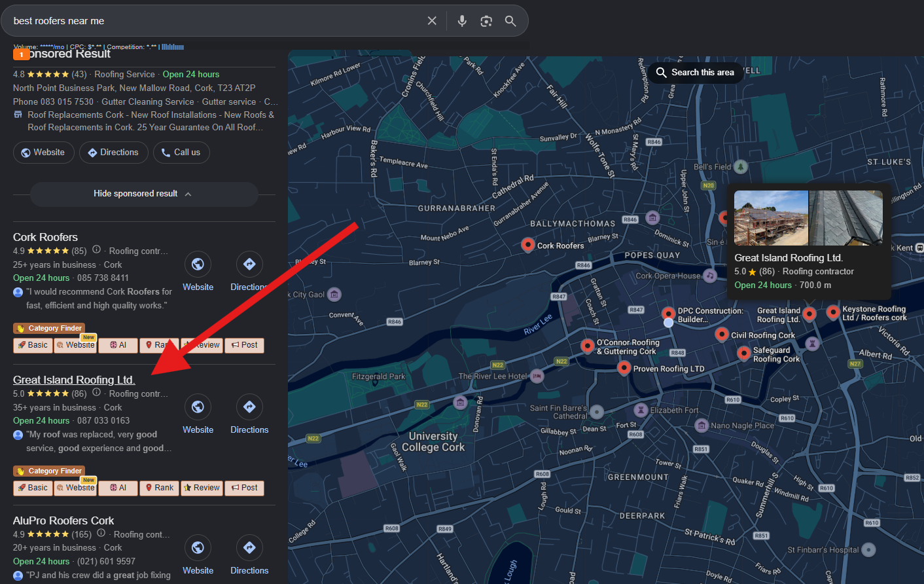924x584 pixels.
Task: Open the Great Island Roofing Ltd. listing title
Action: (74, 380)
